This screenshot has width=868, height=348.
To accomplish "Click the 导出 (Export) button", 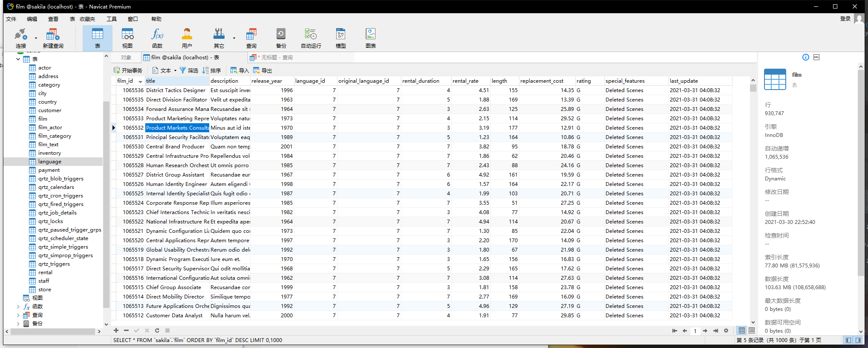I will pyautogui.click(x=262, y=71).
